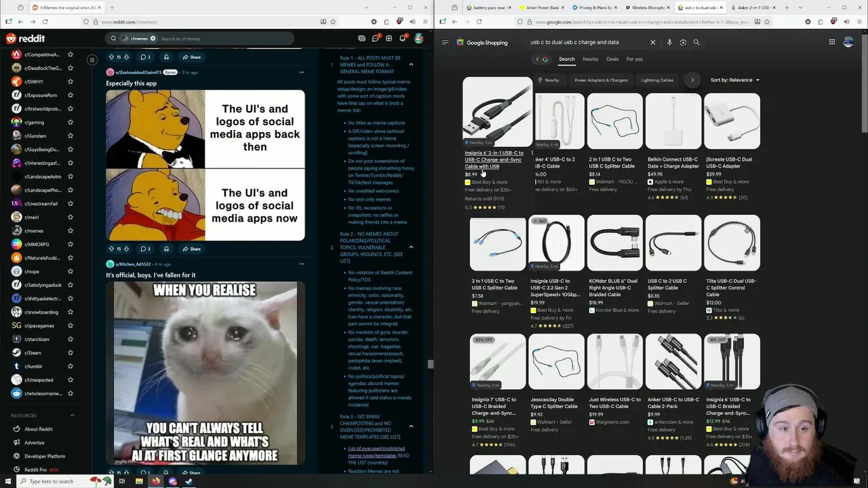Click the magnifier search button in Google Shopping
The width and height of the screenshot is (868, 488).
click(696, 42)
